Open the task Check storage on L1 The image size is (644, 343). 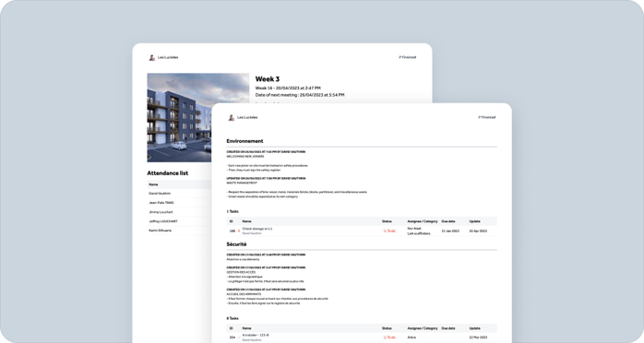pyautogui.click(x=257, y=229)
